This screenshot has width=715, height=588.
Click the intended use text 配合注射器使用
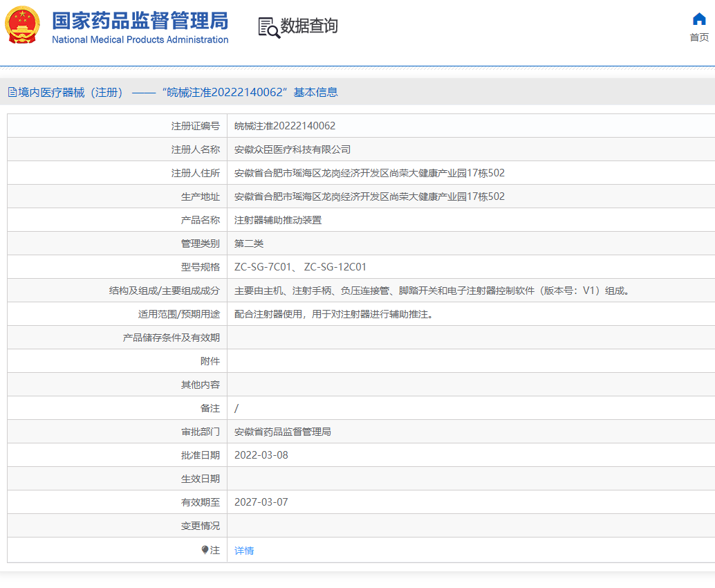pyautogui.click(x=334, y=314)
